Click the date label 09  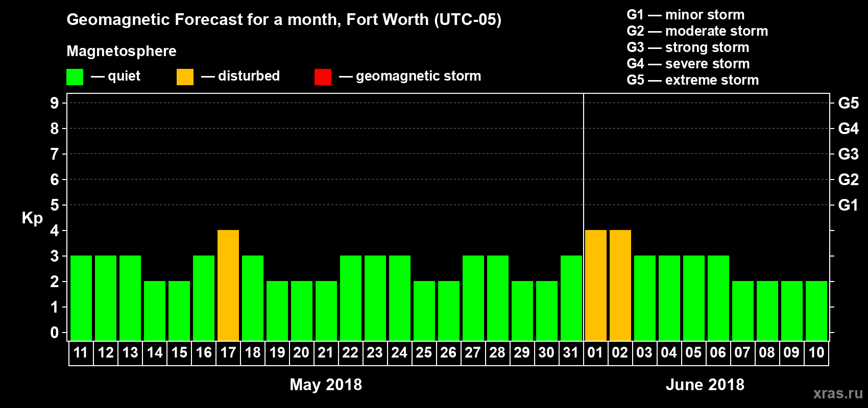pyautogui.click(x=791, y=352)
